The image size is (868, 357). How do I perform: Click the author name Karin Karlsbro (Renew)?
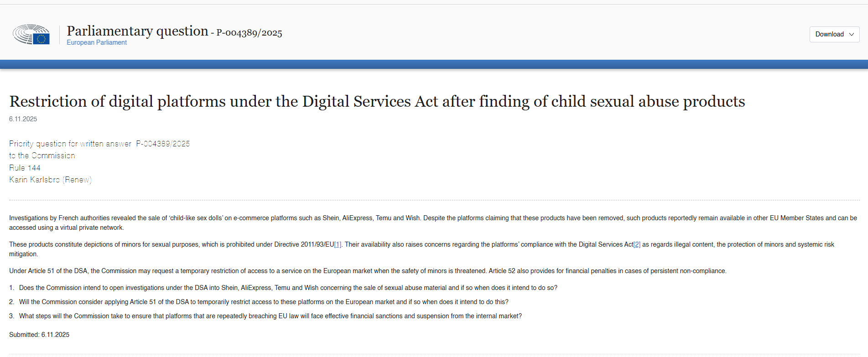pyautogui.click(x=50, y=180)
